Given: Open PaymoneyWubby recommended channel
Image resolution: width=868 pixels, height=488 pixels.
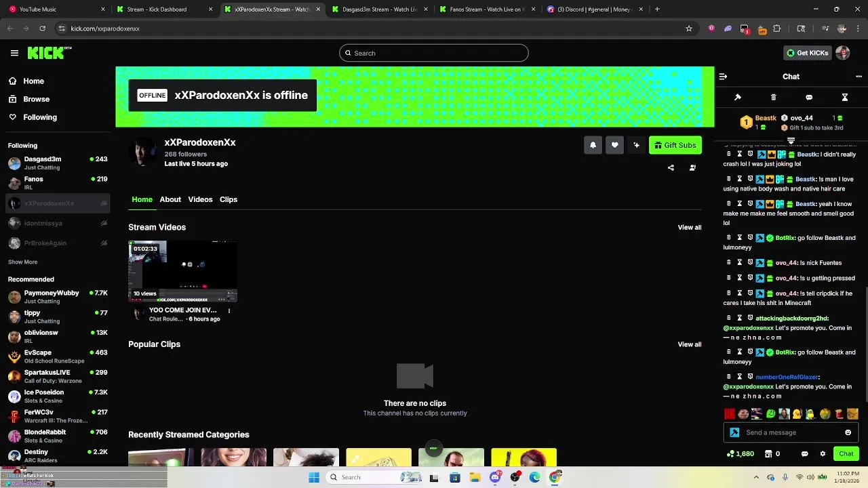Looking at the screenshot, I should tap(57, 297).
